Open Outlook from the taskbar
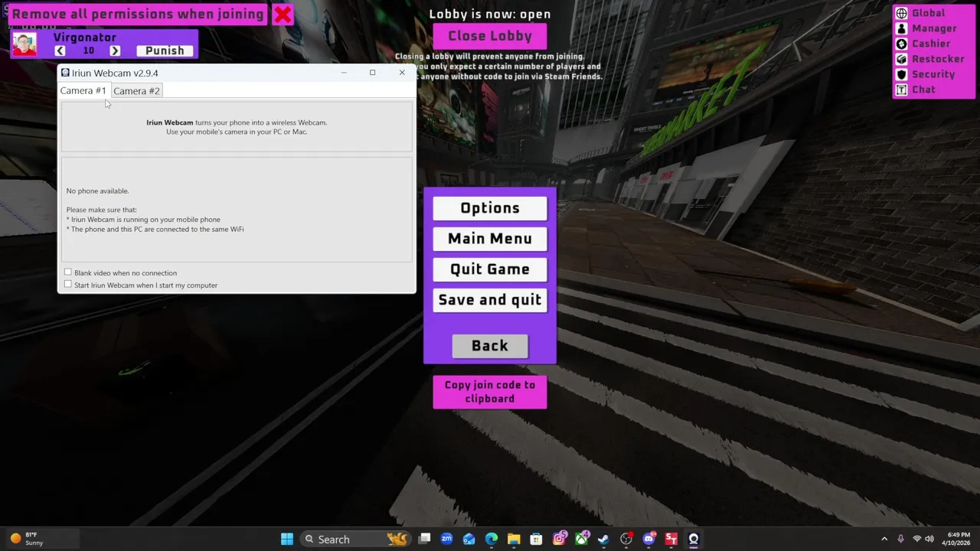Screen dimensions: 980x551 click(469, 539)
